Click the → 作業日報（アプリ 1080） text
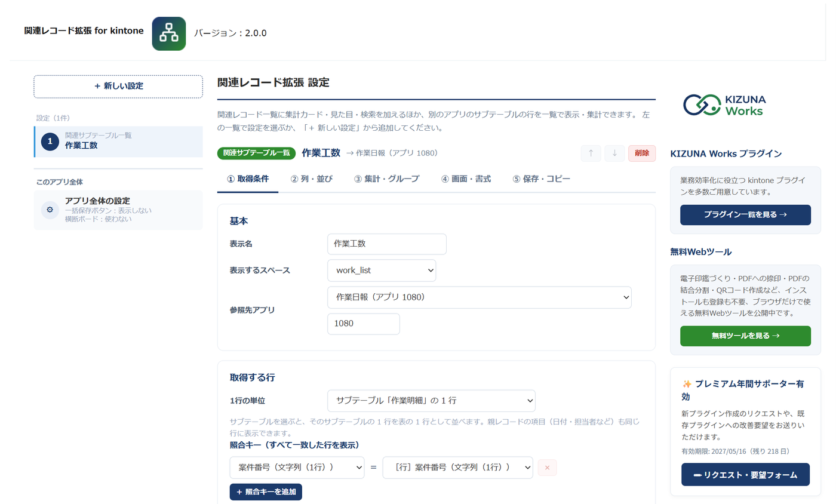The height and width of the screenshot is (504, 836). coord(392,153)
